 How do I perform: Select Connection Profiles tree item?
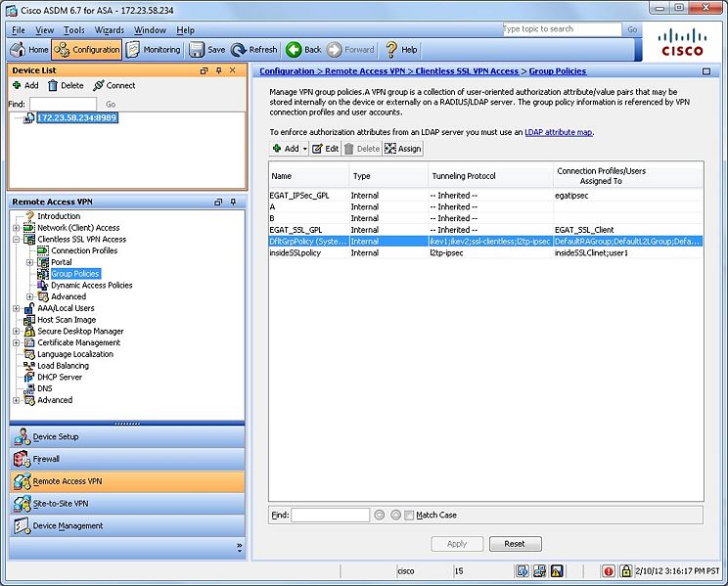[x=84, y=250]
